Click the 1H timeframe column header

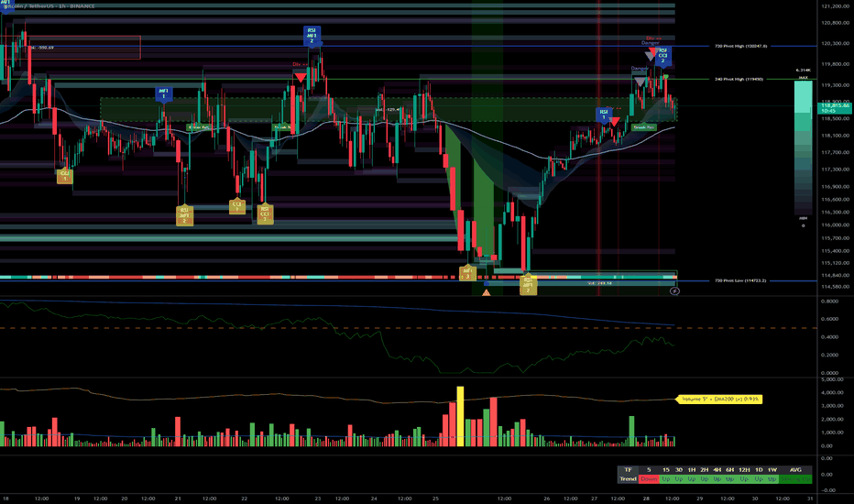tap(692, 470)
